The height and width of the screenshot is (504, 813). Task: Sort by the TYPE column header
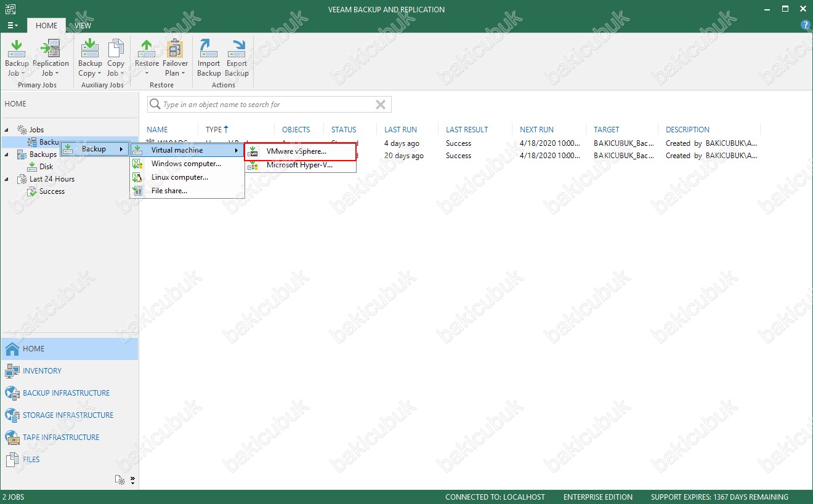217,130
